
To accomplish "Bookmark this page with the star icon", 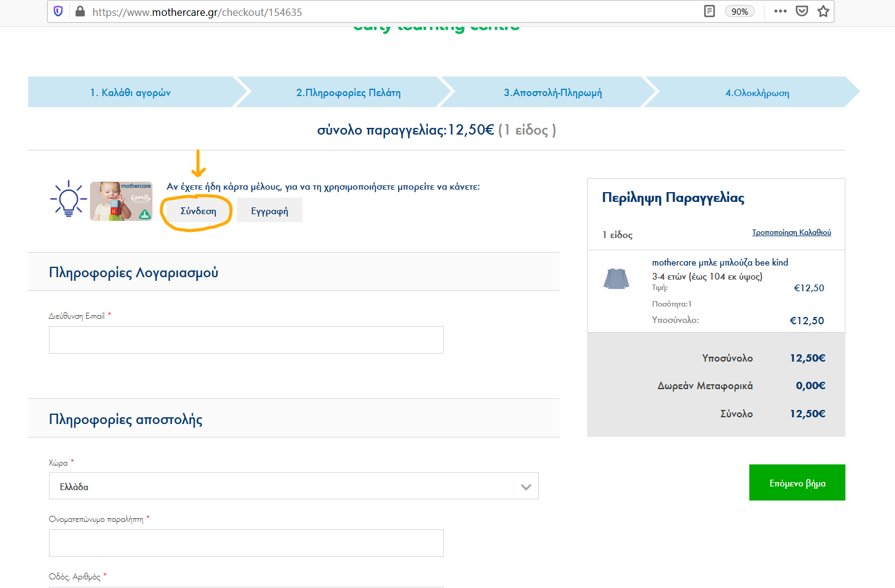I will 823,11.
